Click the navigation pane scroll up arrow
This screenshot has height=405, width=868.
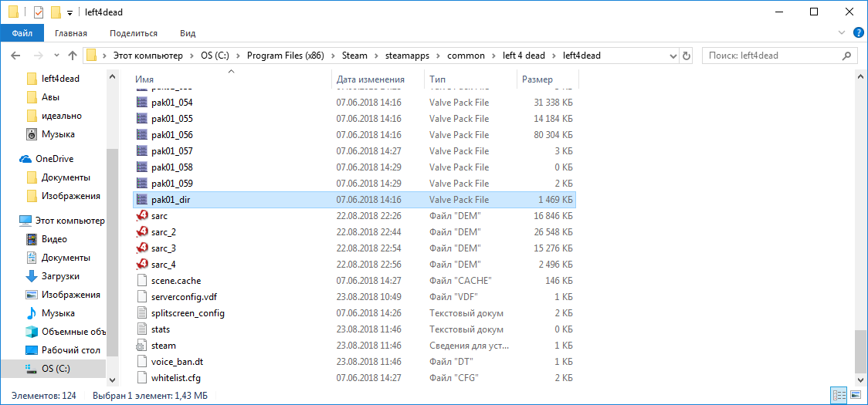[x=113, y=76]
